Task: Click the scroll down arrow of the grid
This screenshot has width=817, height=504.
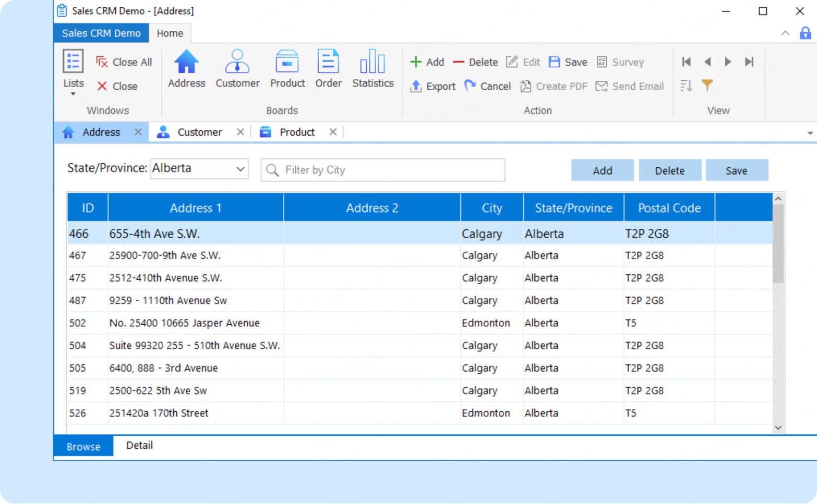Action: coord(778,428)
